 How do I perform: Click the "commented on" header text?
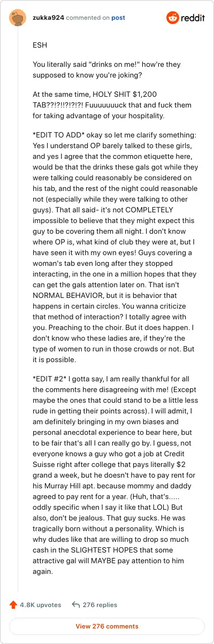(x=88, y=18)
